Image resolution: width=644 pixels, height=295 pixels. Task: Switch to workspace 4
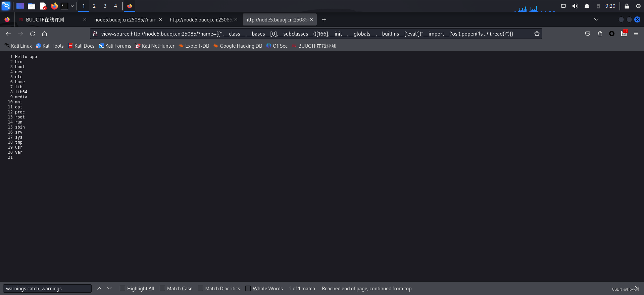coord(115,6)
